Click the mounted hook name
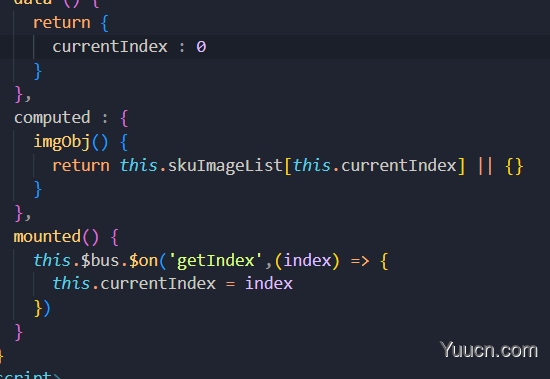Screen dimensions: 550x379 point(47,237)
